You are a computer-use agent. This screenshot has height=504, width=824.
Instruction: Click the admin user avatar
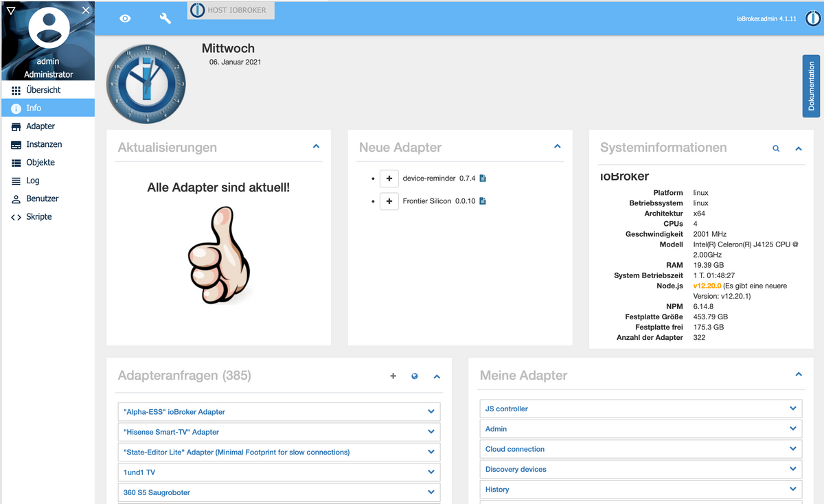[49, 27]
